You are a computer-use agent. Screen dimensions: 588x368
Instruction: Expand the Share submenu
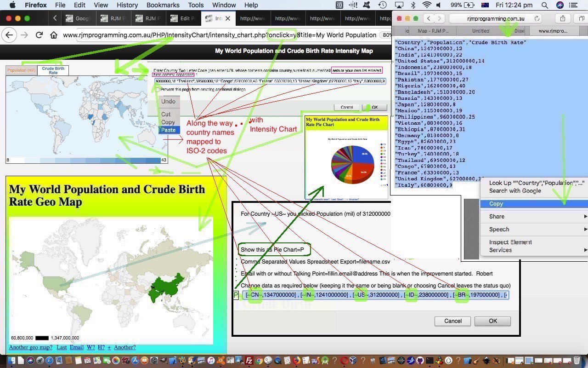[534, 216]
